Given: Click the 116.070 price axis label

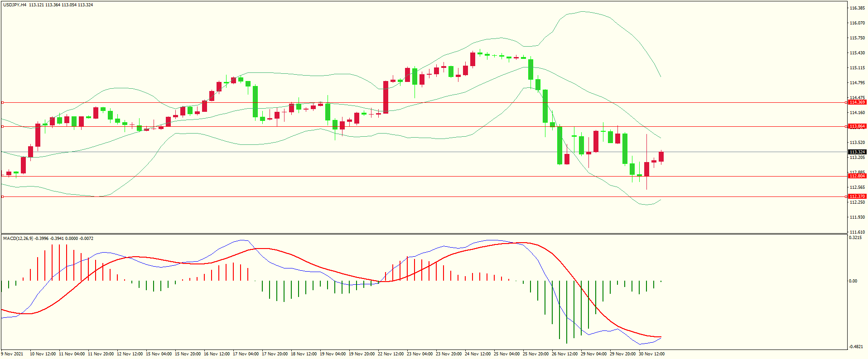Looking at the screenshot, I should pos(857,23).
